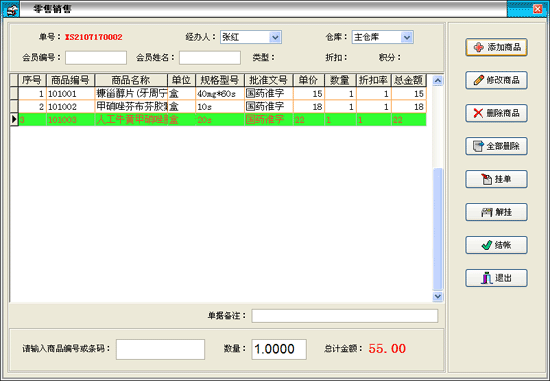Focus the product code or barcode input
Viewport: 550px width, 381px height.
(x=160, y=349)
